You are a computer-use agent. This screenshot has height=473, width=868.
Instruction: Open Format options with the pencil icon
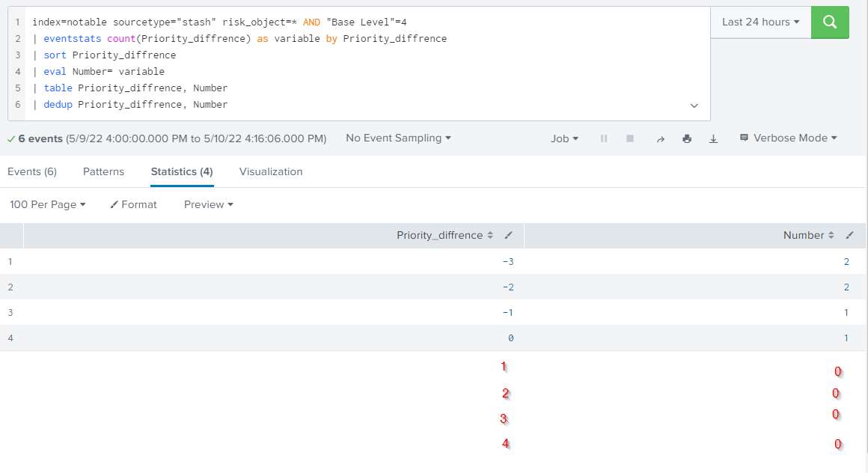click(x=133, y=204)
